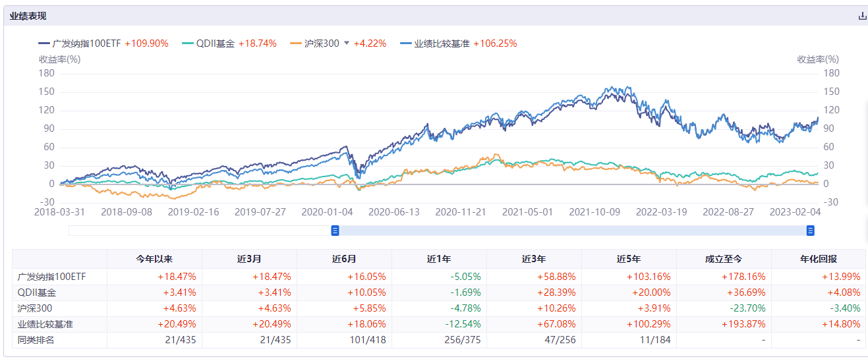Choose the 近5年 column header
This screenshot has width=868, height=361.
(x=629, y=259)
